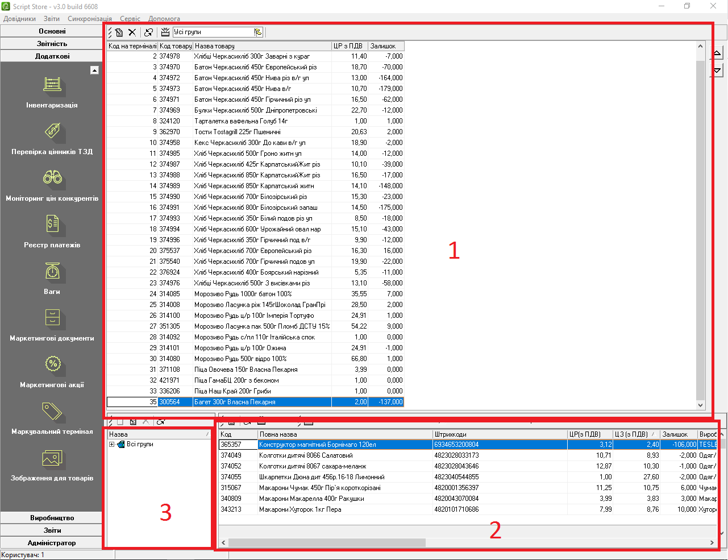
Task: Sort by Назва товару column header
Action: [261, 46]
